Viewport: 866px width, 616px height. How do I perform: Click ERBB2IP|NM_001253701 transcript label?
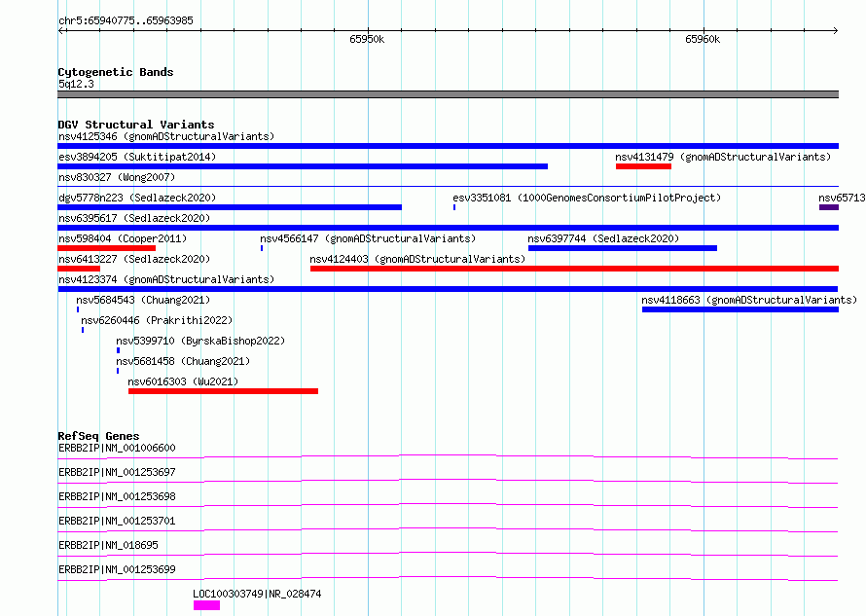coord(117,521)
